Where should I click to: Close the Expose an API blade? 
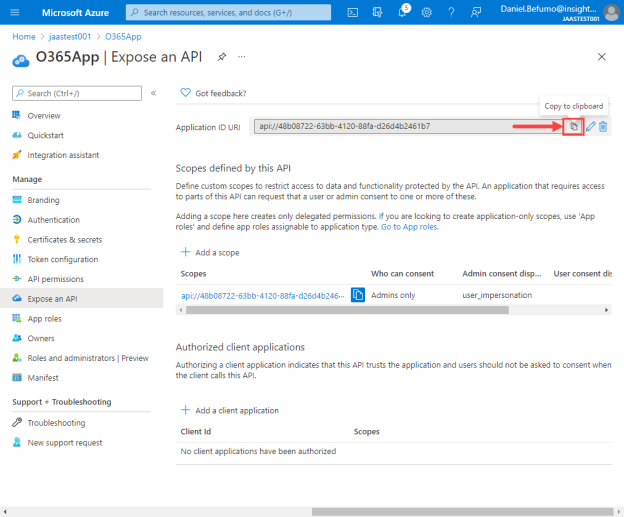point(601,57)
